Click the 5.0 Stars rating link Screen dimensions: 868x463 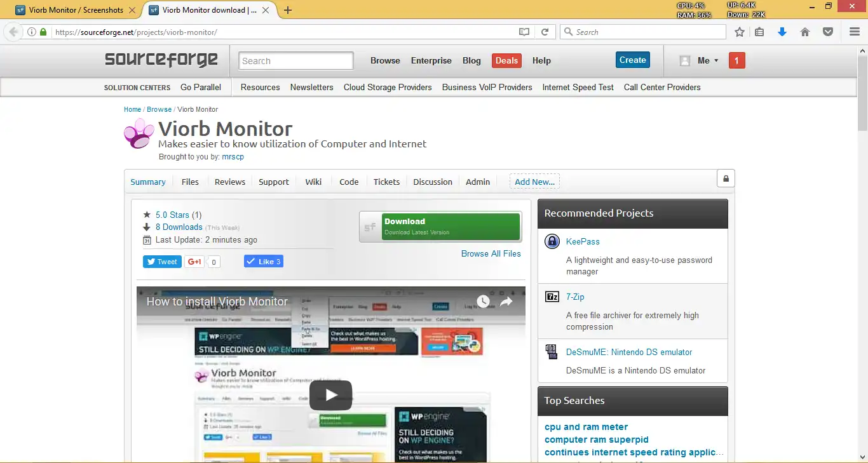click(172, 215)
